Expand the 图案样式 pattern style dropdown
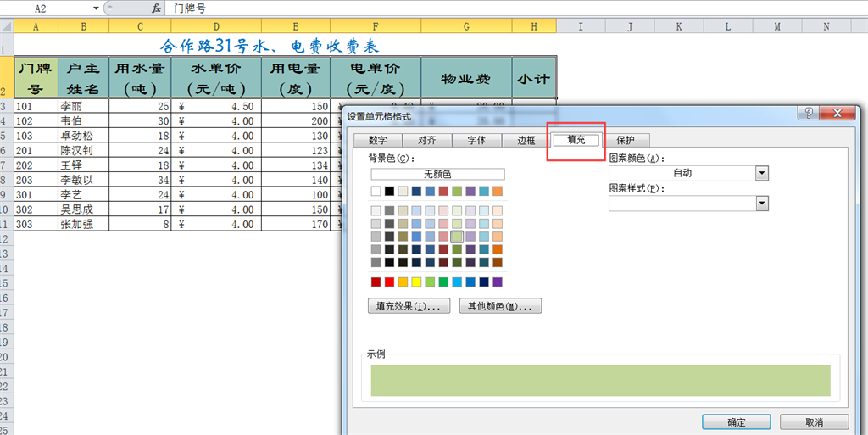Viewport: 868px width, 435px height. [761, 204]
